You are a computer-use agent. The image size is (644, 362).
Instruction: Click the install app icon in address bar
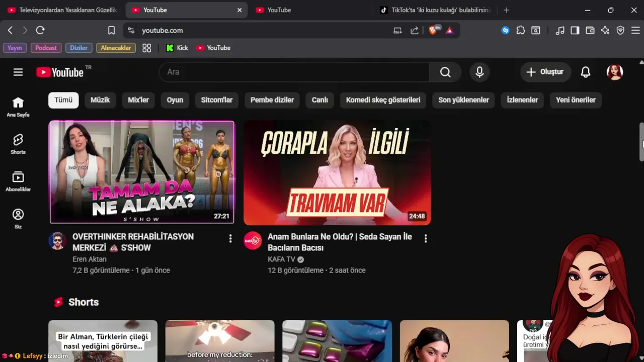[x=398, y=30]
